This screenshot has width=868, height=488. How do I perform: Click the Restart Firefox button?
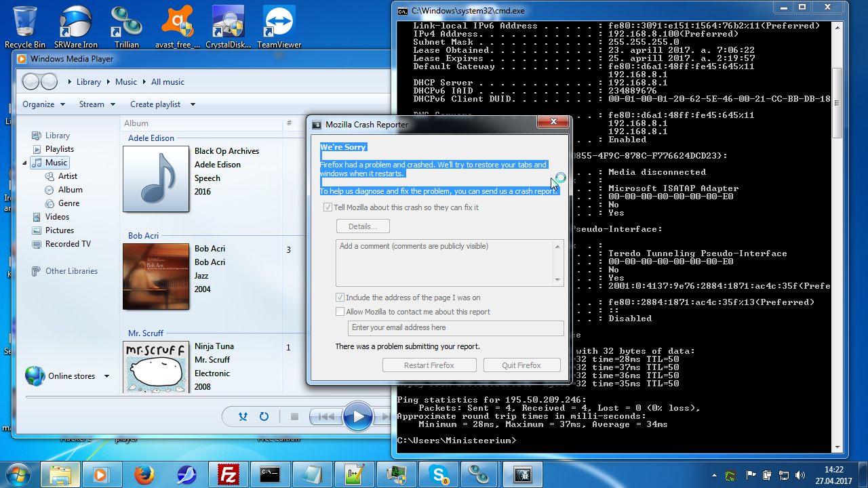pos(429,365)
